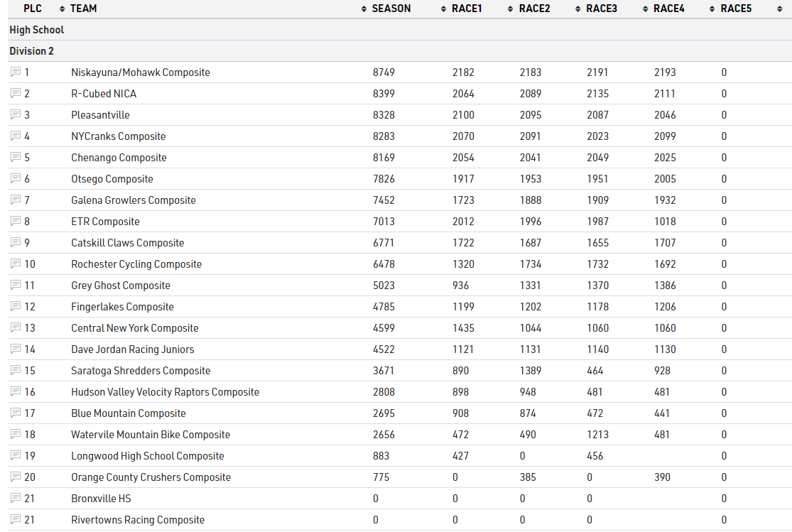
Task: Open comment icon for Niskayuna/Mohawk Composite row
Action: coord(16,72)
